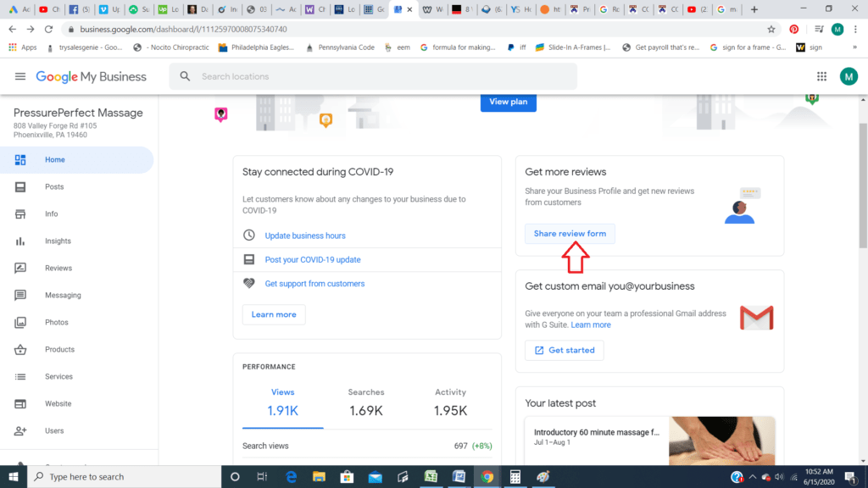Switch to the Activity performance tab
Screen dimensions: 868x488
(x=450, y=402)
